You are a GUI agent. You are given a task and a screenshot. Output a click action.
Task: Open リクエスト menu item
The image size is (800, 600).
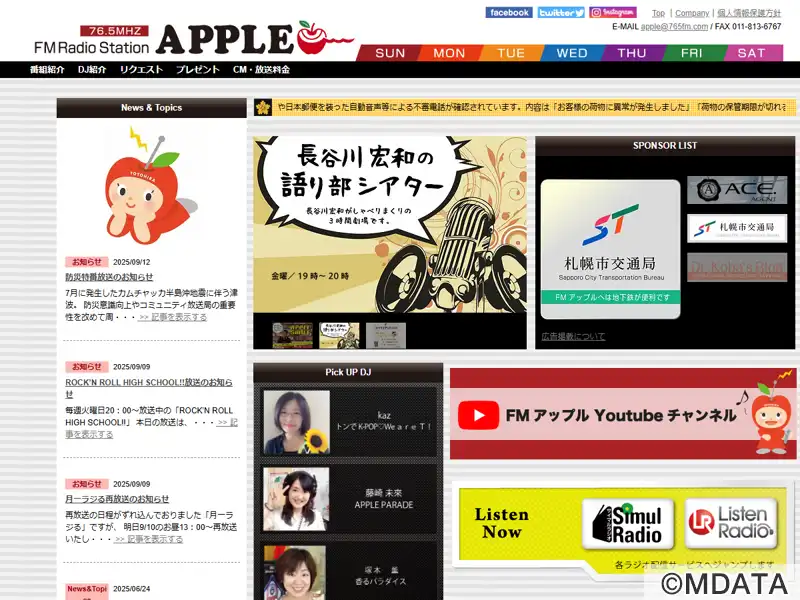[141, 69]
